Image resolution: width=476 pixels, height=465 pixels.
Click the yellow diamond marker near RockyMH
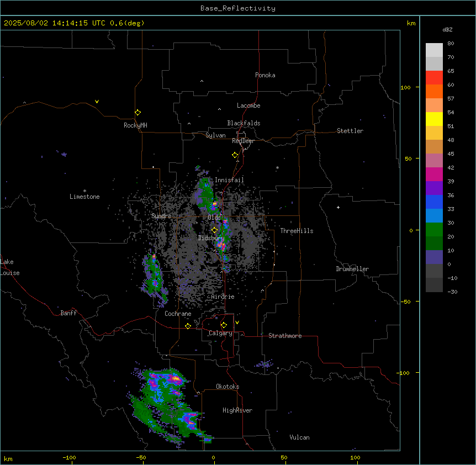click(x=137, y=113)
